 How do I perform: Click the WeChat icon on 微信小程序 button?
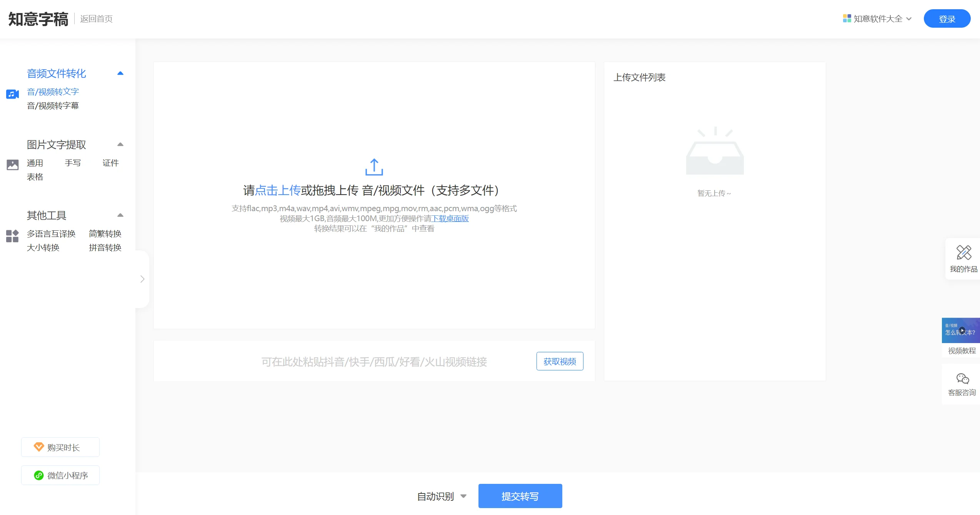38,475
